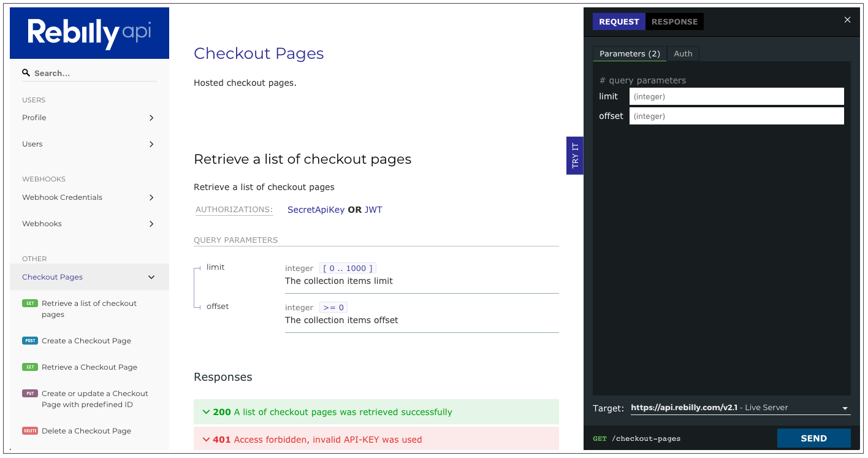Click the Retrieve a list of checkout pages heading

pos(302,159)
